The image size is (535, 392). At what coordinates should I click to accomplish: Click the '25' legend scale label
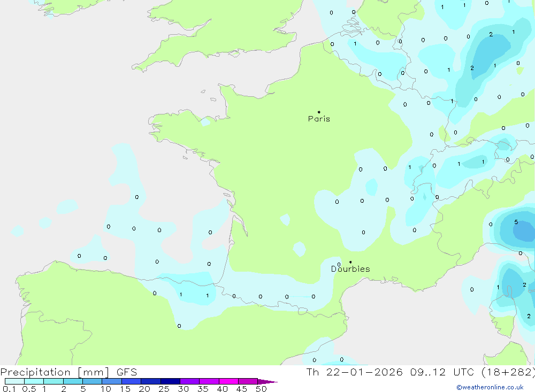click(x=164, y=389)
